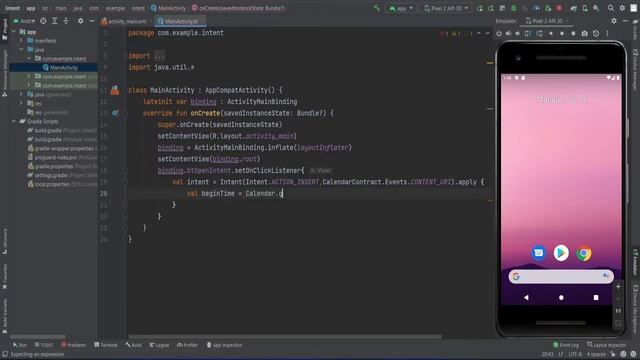
Task: Open the Terminal tool window
Action: [106, 345]
